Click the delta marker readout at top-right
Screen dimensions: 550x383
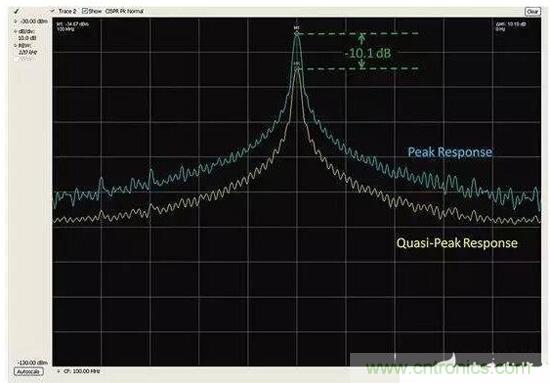click(511, 27)
